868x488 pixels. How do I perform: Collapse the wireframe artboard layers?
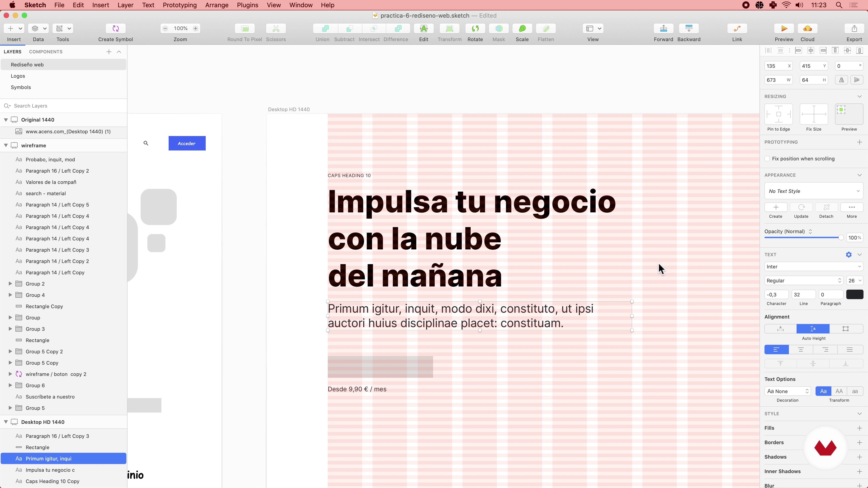coord(6,145)
